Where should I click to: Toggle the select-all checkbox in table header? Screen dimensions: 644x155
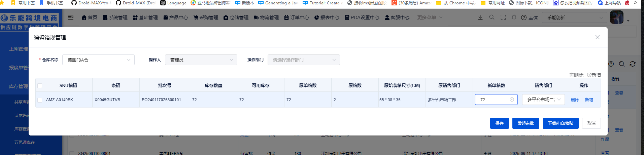pos(40,86)
